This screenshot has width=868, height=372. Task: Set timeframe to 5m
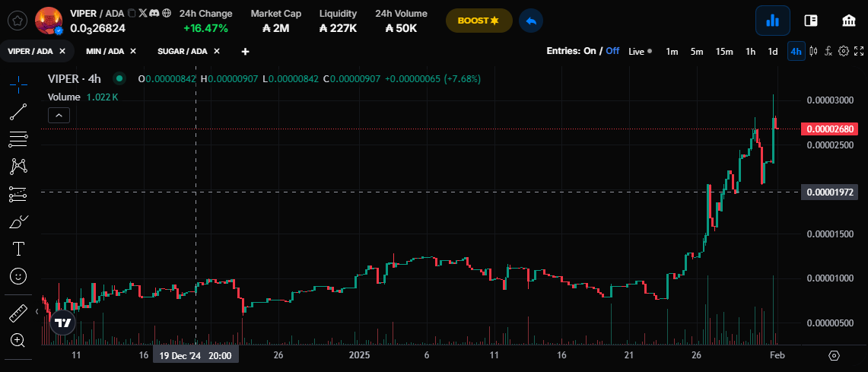696,52
